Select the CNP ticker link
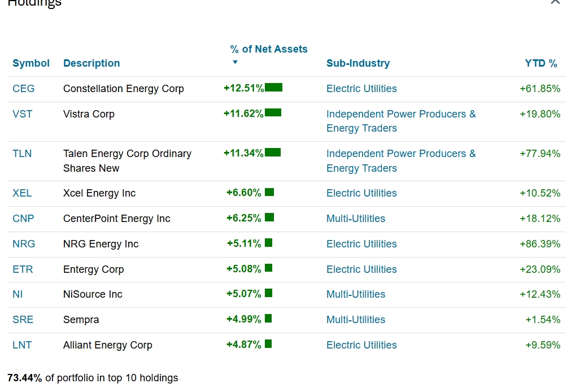580x392 pixels. pyautogui.click(x=23, y=219)
